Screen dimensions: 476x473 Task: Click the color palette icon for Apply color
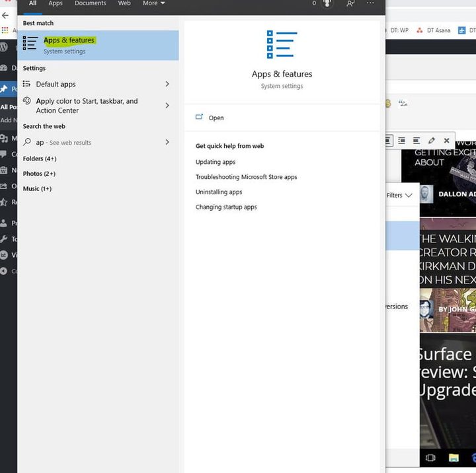point(27,101)
